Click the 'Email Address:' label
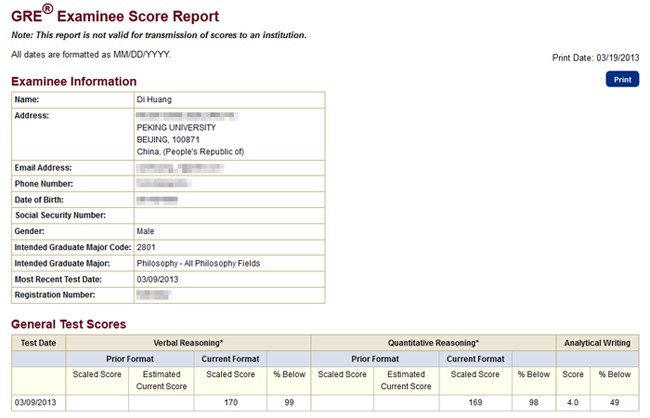Screen dimensions: 650x418 point(43,168)
